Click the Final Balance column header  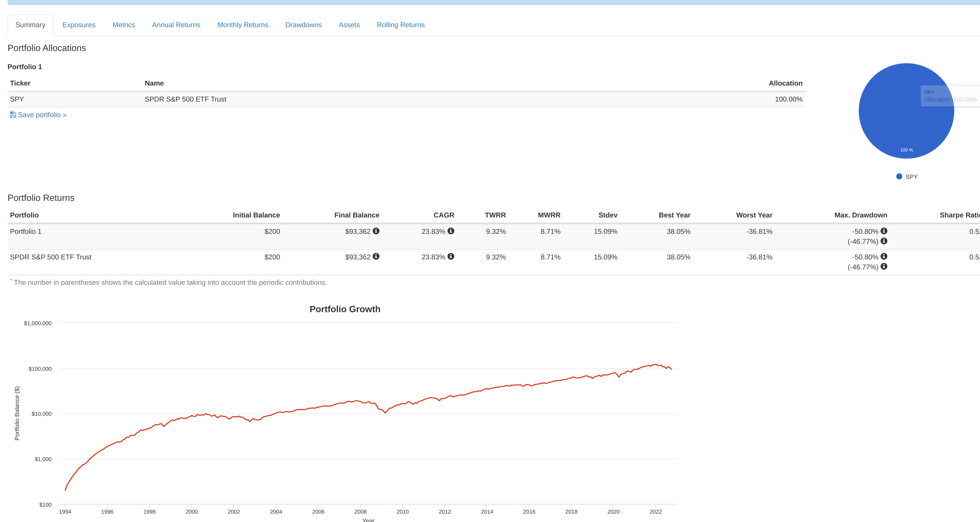coord(357,215)
